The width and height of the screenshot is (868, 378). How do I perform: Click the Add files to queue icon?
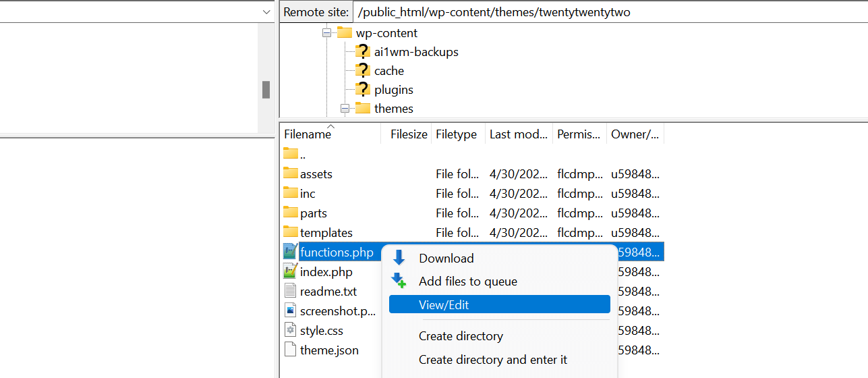point(399,281)
